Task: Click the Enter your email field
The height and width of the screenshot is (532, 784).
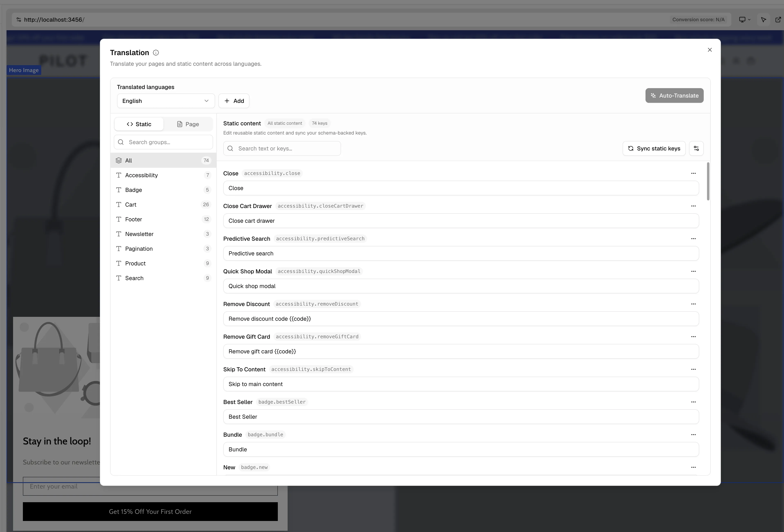Action: pos(150,486)
